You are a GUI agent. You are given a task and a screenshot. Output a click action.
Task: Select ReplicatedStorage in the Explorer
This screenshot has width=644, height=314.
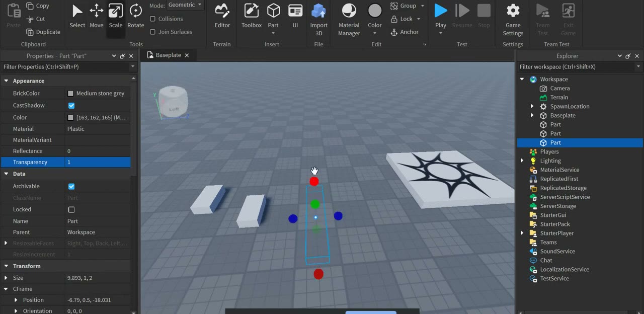click(563, 188)
